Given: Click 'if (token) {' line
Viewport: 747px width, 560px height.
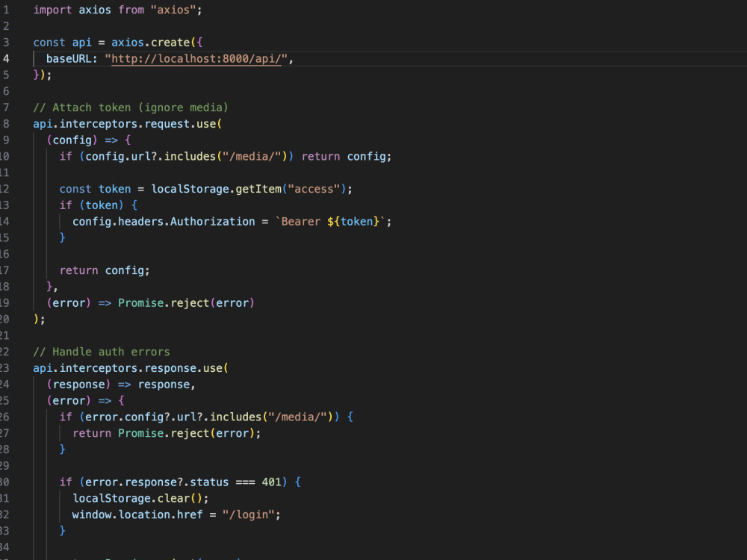Looking at the screenshot, I should point(98,205).
